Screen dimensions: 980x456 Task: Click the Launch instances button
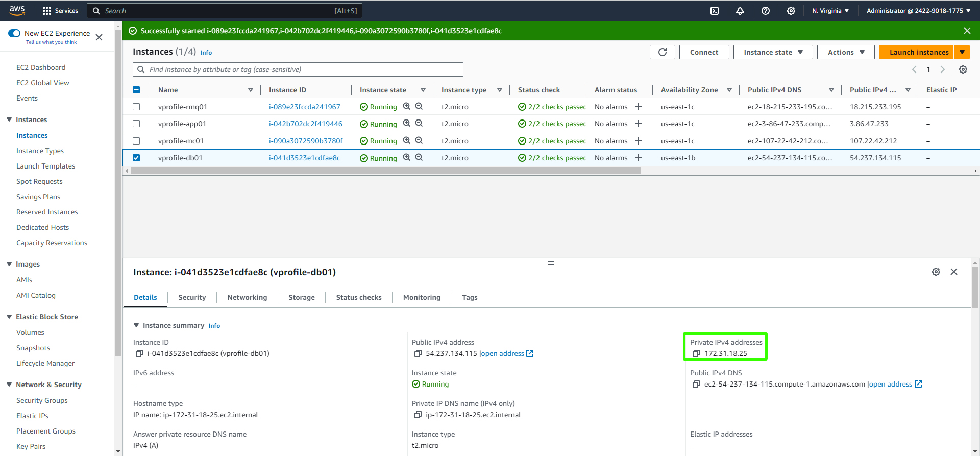pos(917,52)
